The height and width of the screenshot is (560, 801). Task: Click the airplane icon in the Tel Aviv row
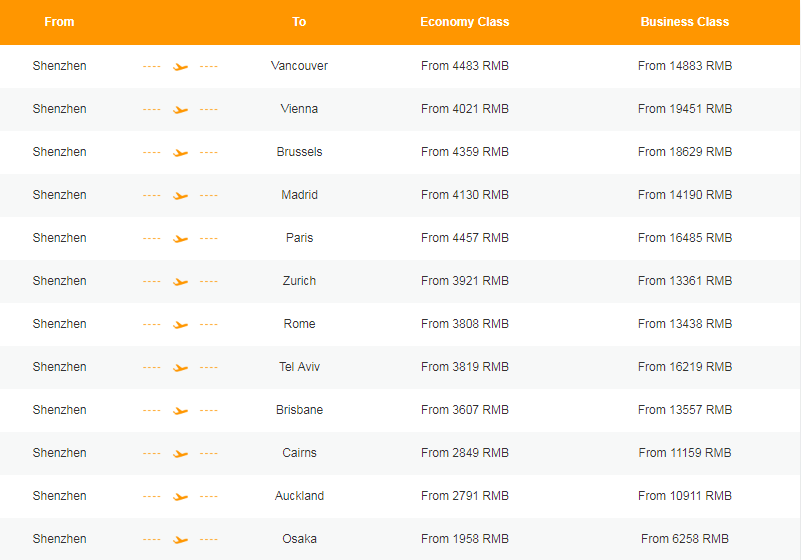[x=180, y=368]
